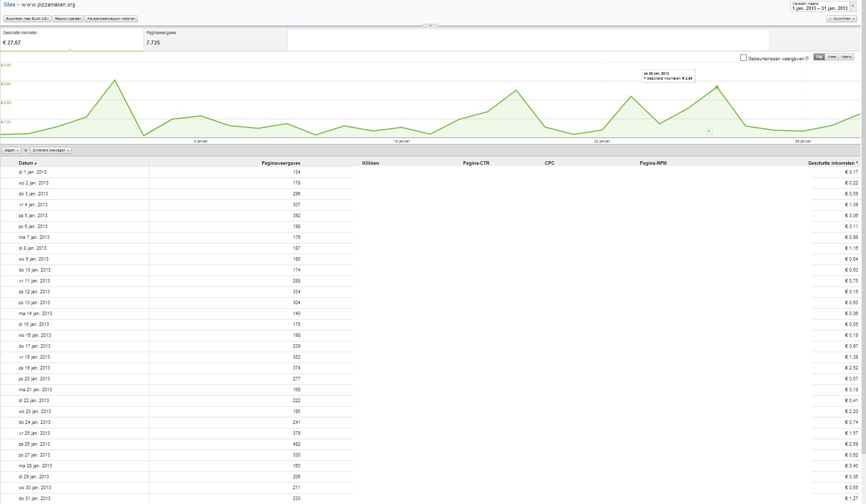866x504 pixels.
Task: Click the help icon beside Gebeurtenissen weergeven
Action: point(807,58)
